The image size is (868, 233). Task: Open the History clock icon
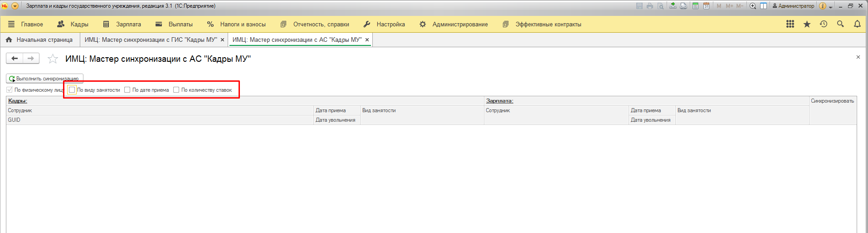coord(824,24)
